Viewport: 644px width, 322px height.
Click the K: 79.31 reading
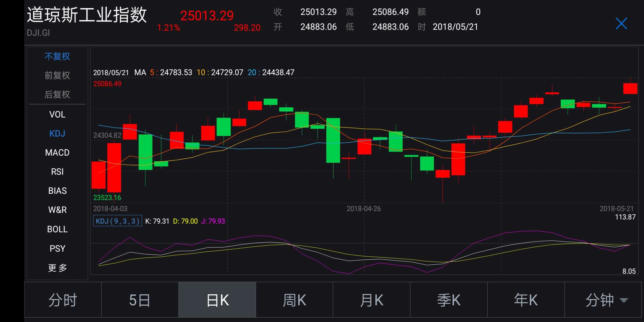click(x=157, y=221)
